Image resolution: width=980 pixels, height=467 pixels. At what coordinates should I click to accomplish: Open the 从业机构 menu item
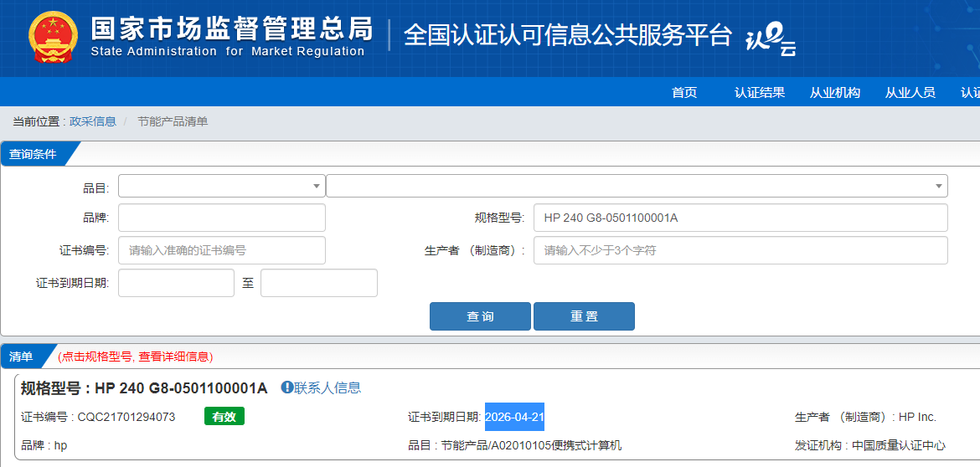[x=835, y=92]
